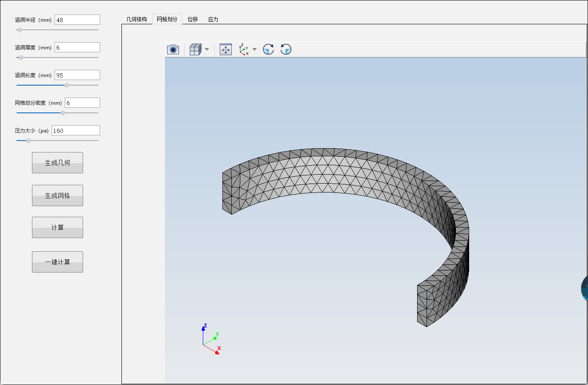Click the 涵洞厚度 input field

(x=77, y=47)
